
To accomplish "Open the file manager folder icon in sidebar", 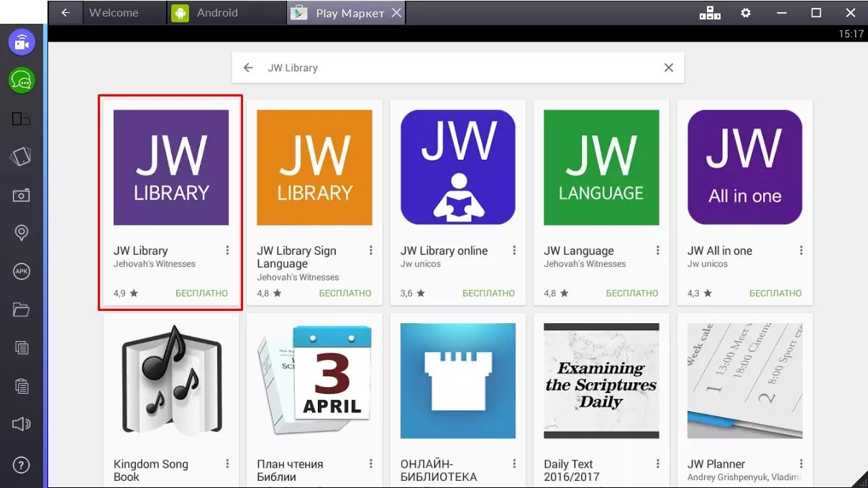I will 21,309.
